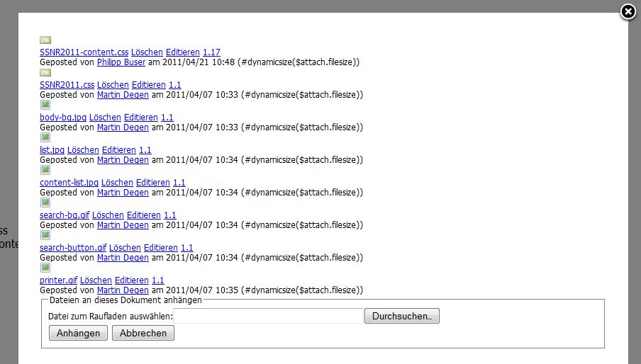Cancel the upload with the Abbrechen button

click(143, 333)
